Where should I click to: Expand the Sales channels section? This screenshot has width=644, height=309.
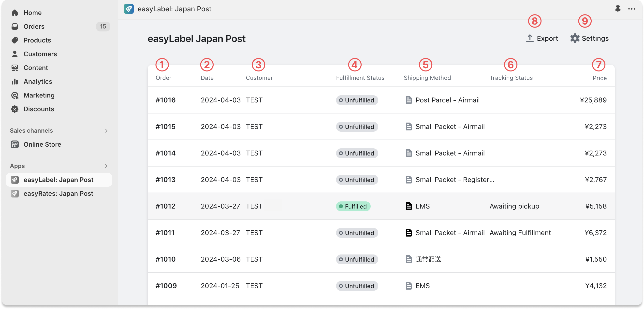point(106,130)
